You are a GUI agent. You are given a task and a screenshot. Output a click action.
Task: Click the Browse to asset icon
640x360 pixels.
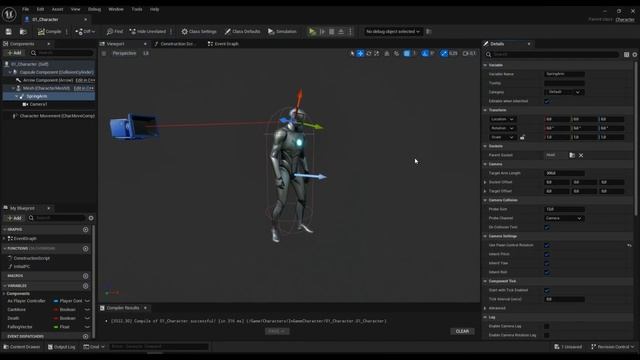point(23,31)
